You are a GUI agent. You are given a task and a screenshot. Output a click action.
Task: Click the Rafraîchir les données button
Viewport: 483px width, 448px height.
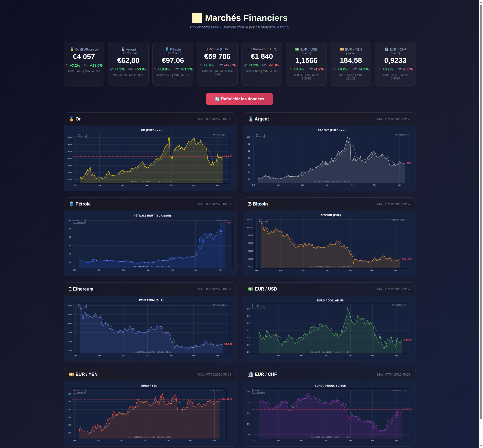pyautogui.click(x=239, y=99)
